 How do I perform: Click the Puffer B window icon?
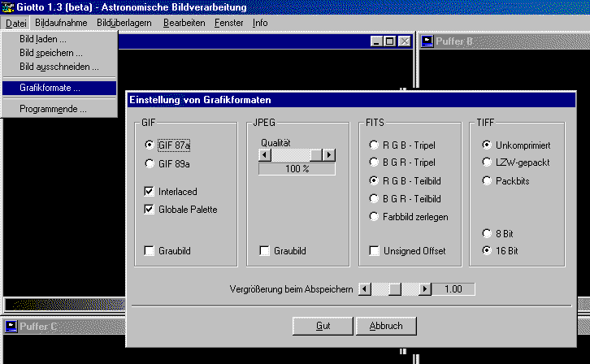point(428,41)
